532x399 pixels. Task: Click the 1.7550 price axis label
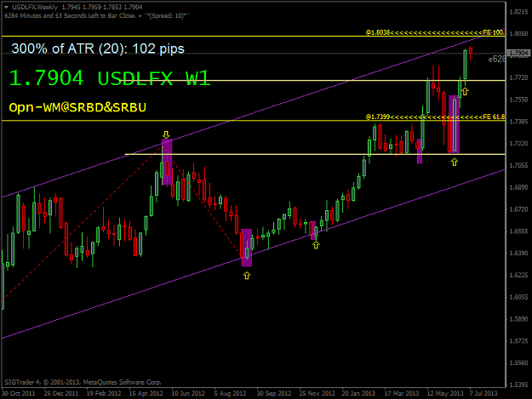[x=518, y=100]
